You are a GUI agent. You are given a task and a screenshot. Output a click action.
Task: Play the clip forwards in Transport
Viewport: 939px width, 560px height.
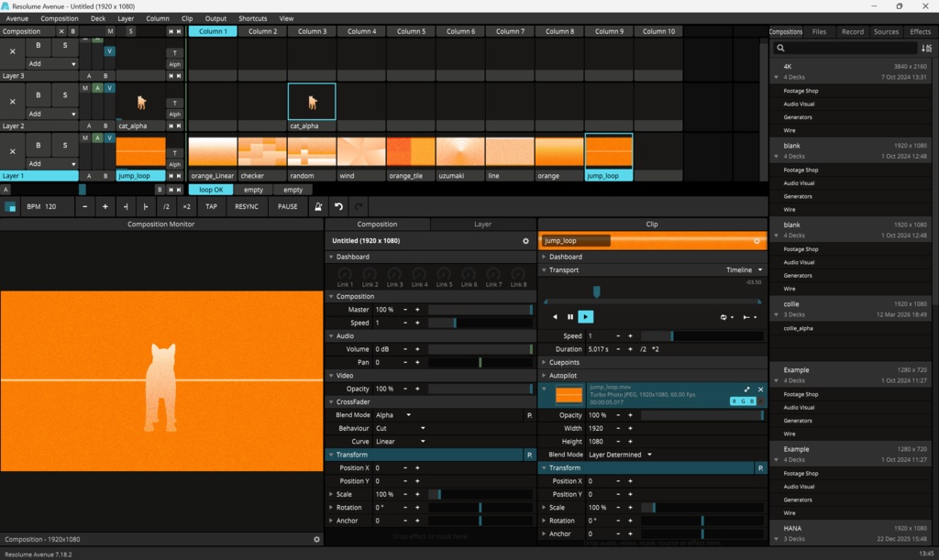586,317
